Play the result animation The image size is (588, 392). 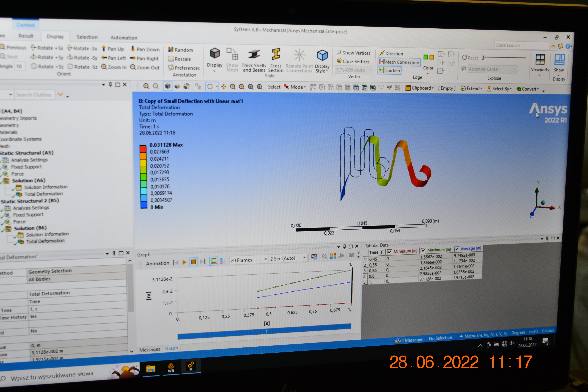click(184, 262)
